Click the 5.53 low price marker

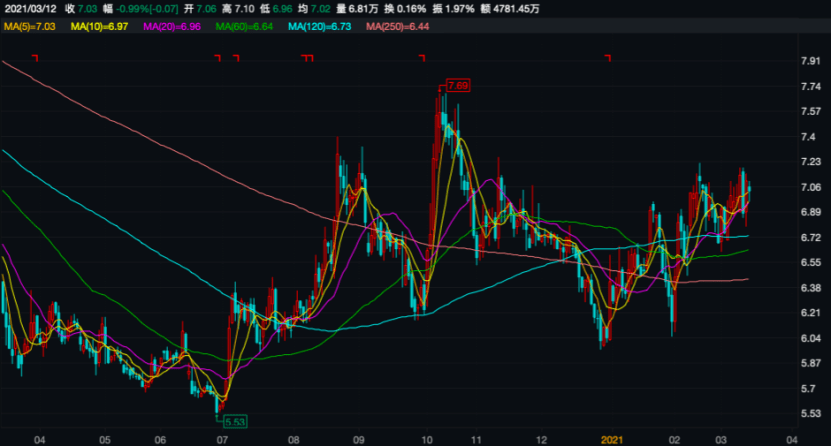tap(236, 423)
